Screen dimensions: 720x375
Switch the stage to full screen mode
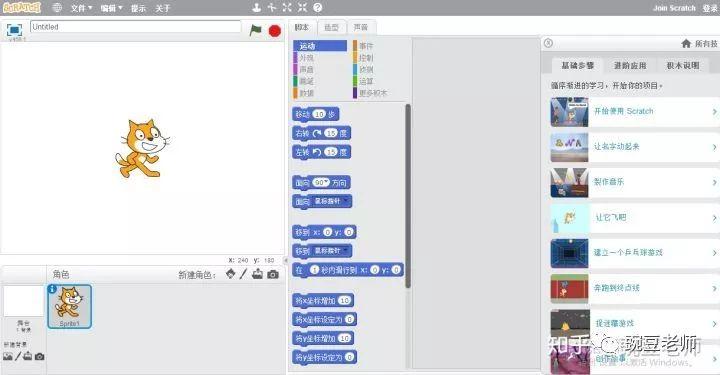[x=14, y=30]
